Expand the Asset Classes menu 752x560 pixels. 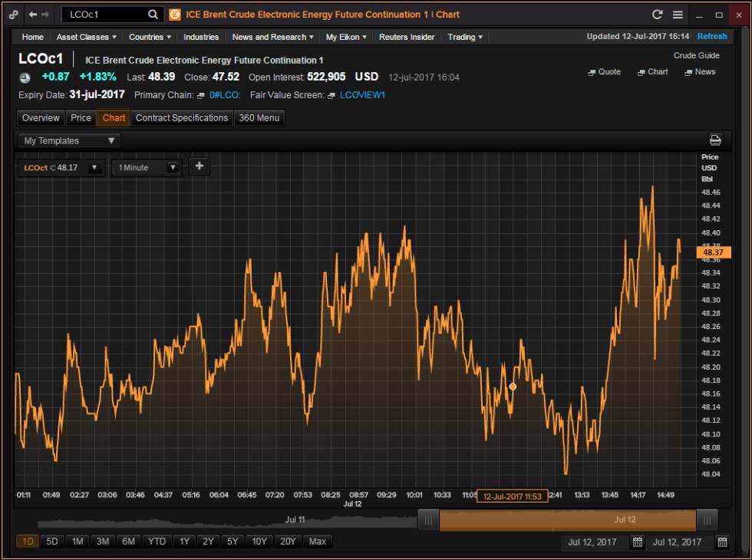tap(86, 37)
